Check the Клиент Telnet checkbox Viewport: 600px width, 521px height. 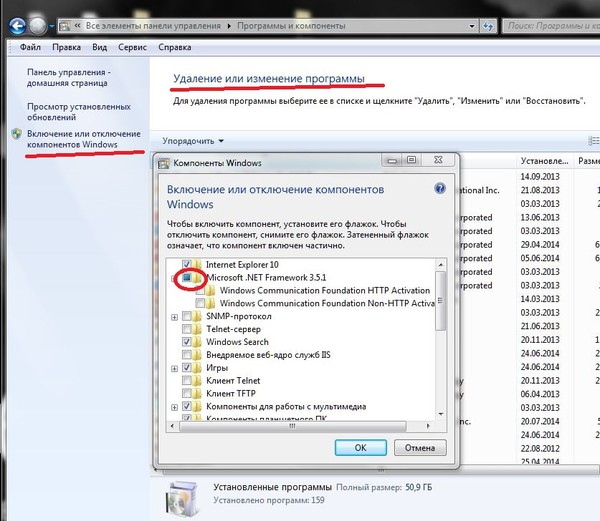pyautogui.click(x=187, y=381)
